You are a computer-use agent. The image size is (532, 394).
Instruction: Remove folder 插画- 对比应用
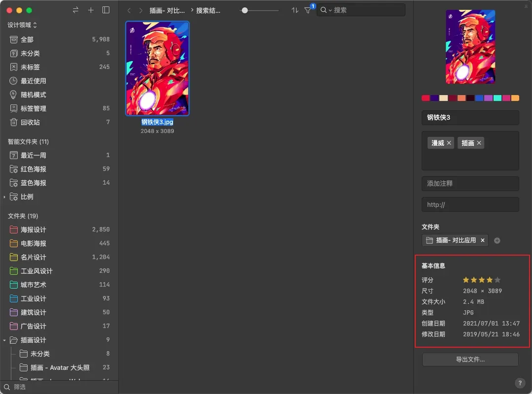click(x=482, y=240)
